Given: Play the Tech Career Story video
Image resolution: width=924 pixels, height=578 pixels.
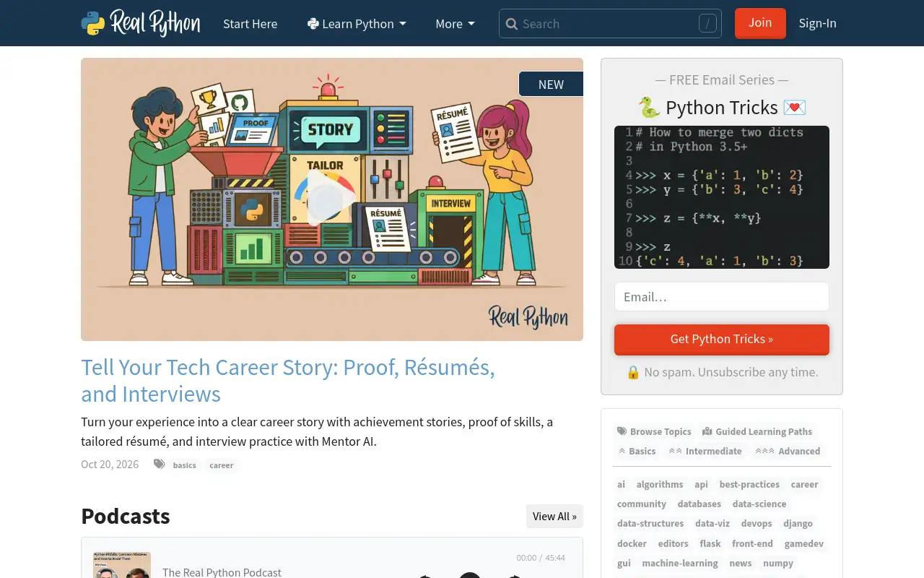Looking at the screenshot, I should click(x=332, y=199).
